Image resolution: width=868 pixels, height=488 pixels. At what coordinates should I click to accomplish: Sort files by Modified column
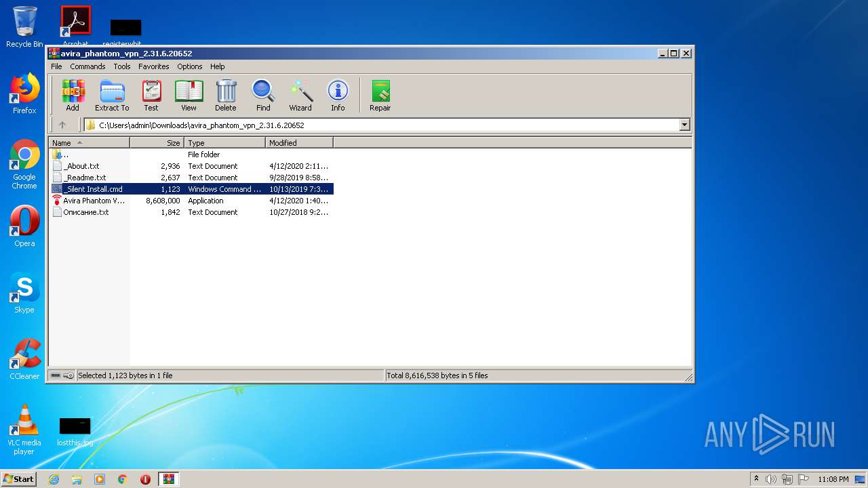[299, 143]
